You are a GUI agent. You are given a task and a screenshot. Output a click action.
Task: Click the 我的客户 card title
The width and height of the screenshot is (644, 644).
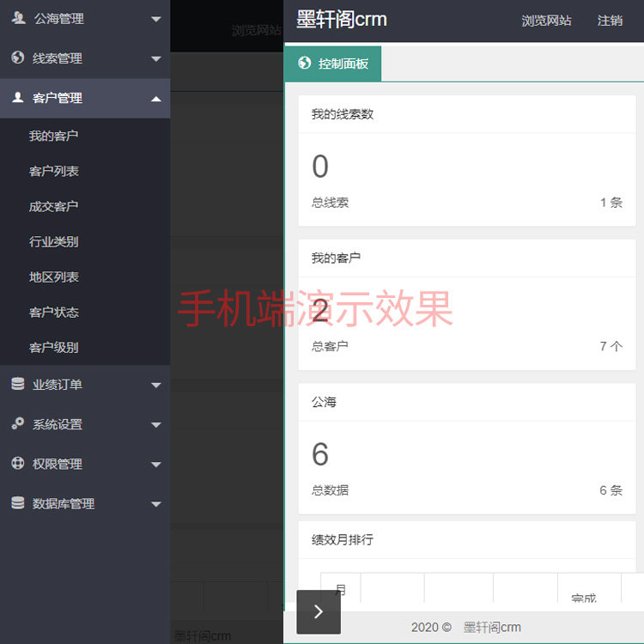tap(336, 258)
